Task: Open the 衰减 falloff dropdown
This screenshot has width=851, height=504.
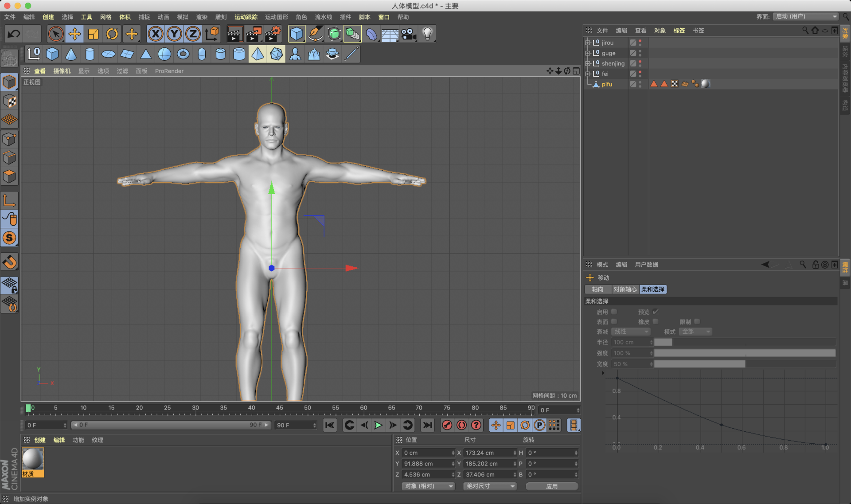Action: (x=631, y=332)
